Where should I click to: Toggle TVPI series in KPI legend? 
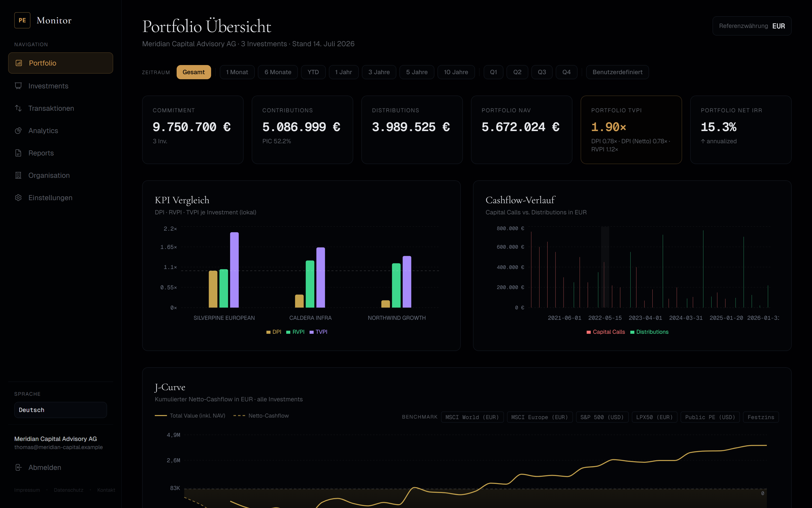[x=318, y=332]
